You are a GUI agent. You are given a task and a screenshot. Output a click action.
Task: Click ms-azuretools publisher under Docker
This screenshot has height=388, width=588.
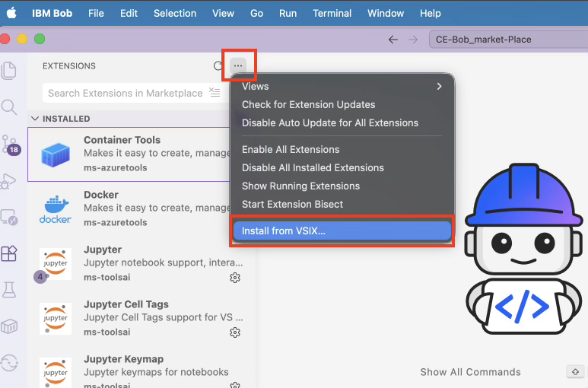[115, 222]
